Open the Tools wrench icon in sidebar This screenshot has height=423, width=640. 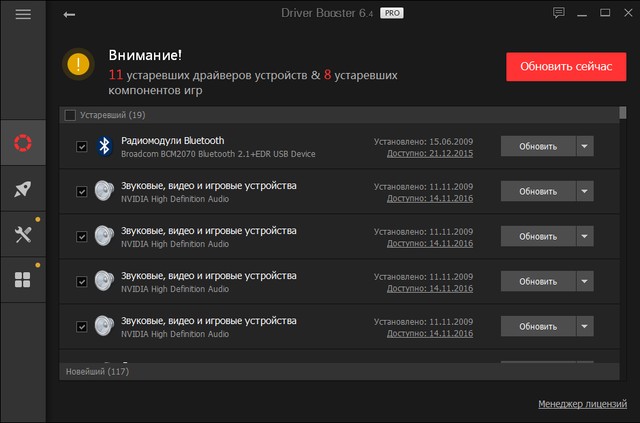click(23, 234)
